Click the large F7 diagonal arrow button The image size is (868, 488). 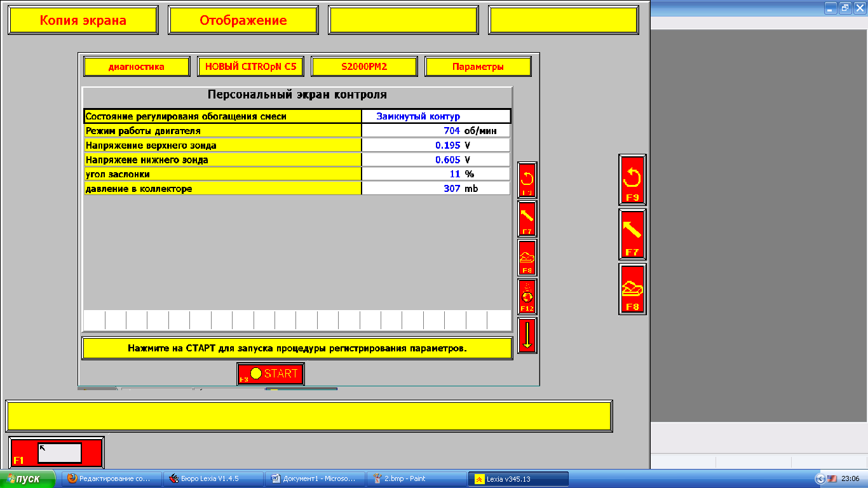(x=632, y=234)
